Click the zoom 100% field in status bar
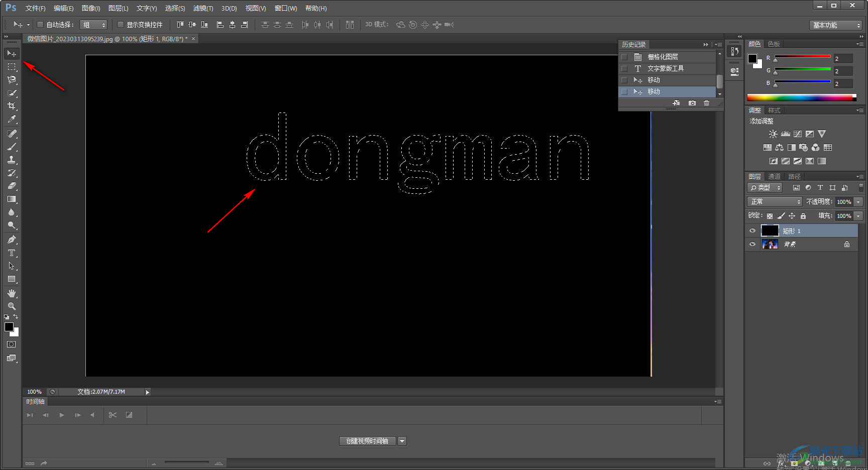The image size is (868, 470). (x=34, y=392)
